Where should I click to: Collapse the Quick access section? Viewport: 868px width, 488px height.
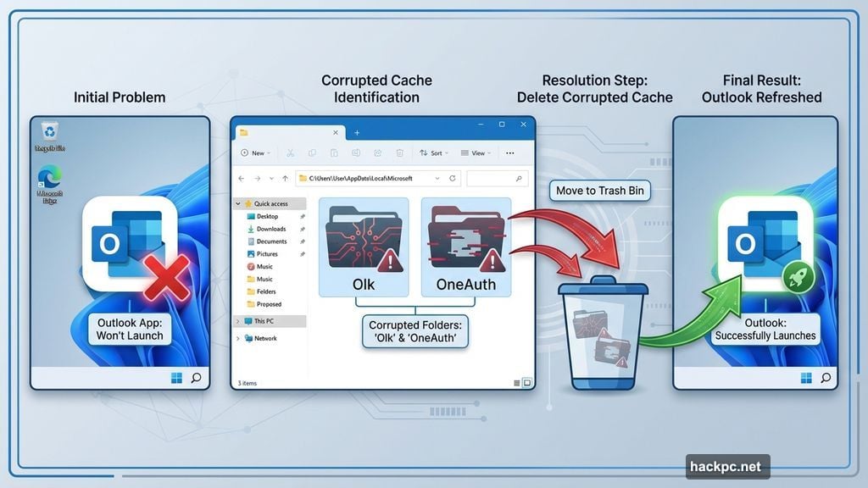[x=236, y=203]
